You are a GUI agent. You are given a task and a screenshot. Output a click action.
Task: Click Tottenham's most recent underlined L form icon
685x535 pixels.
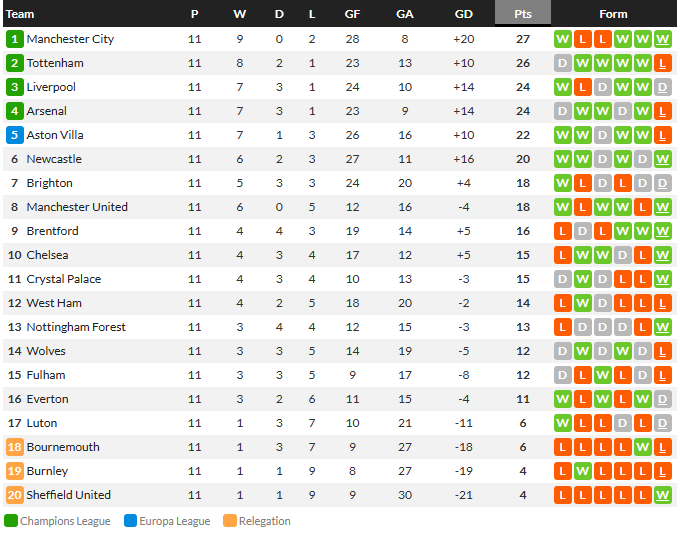663,63
